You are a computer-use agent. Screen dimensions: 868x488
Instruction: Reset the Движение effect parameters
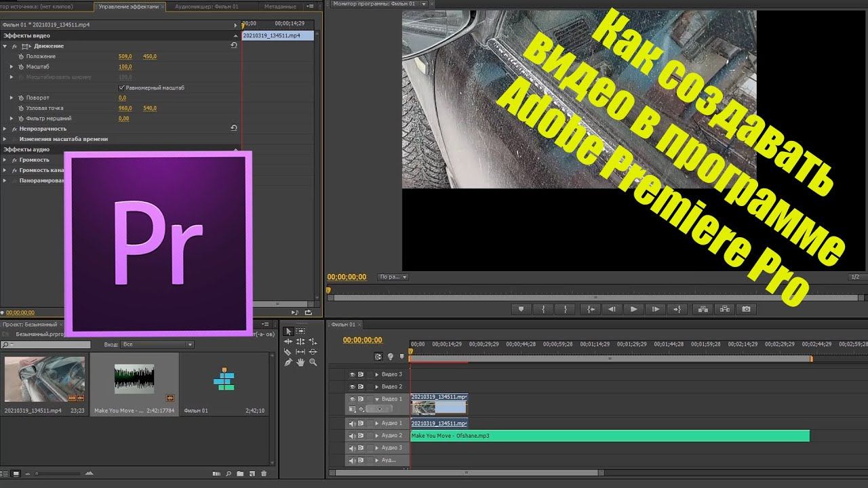(234, 45)
